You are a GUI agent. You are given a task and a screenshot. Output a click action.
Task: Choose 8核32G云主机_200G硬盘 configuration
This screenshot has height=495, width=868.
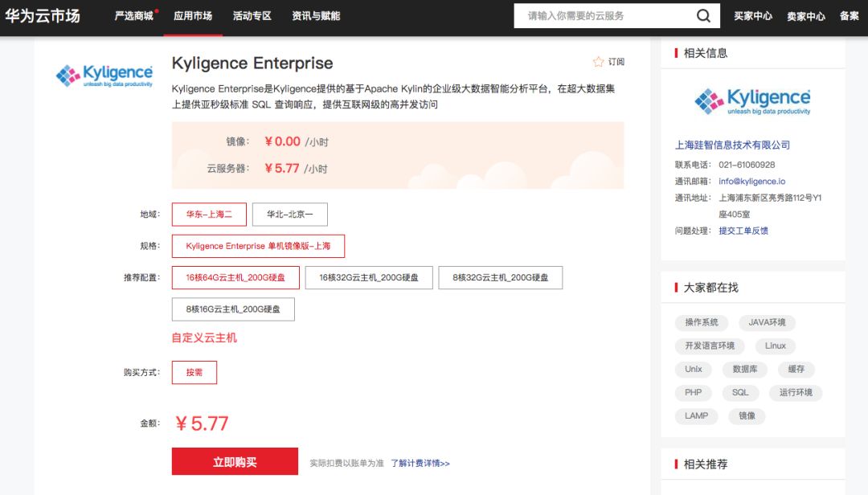pos(501,277)
